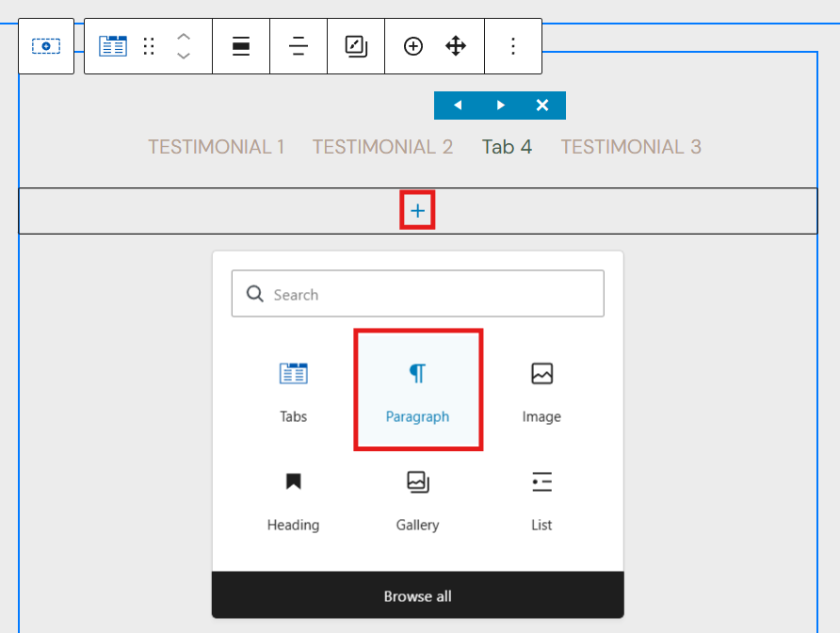Insert a Paragraph block
This screenshot has width=840, height=633.
[x=418, y=390]
